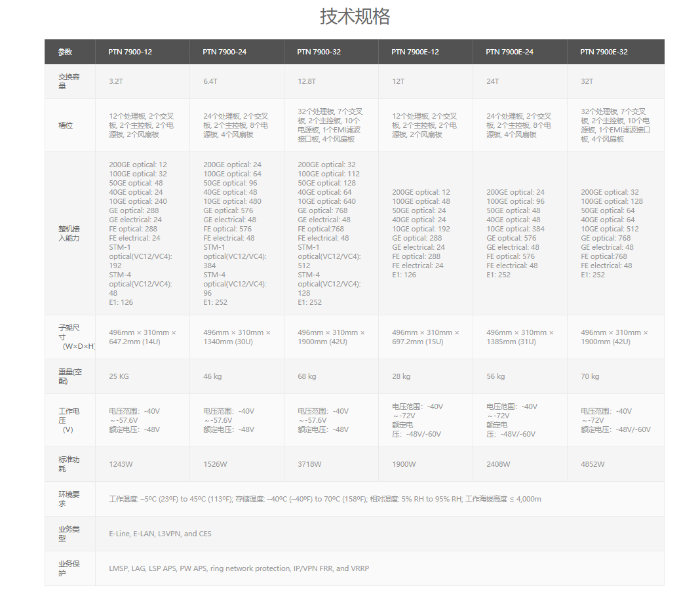The height and width of the screenshot is (592, 700).
Task: Select the 槽位 row label
Action: coord(66,125)
